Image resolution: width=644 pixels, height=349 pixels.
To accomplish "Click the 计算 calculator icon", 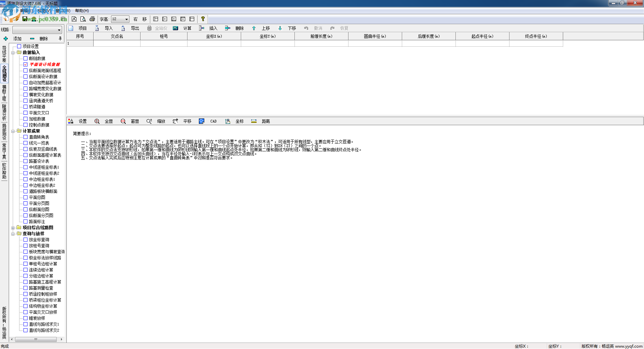I will tap(175, 28).
